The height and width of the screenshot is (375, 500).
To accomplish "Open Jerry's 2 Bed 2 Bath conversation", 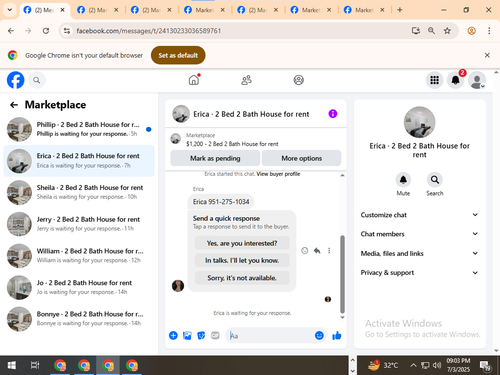I will (79, 224).
